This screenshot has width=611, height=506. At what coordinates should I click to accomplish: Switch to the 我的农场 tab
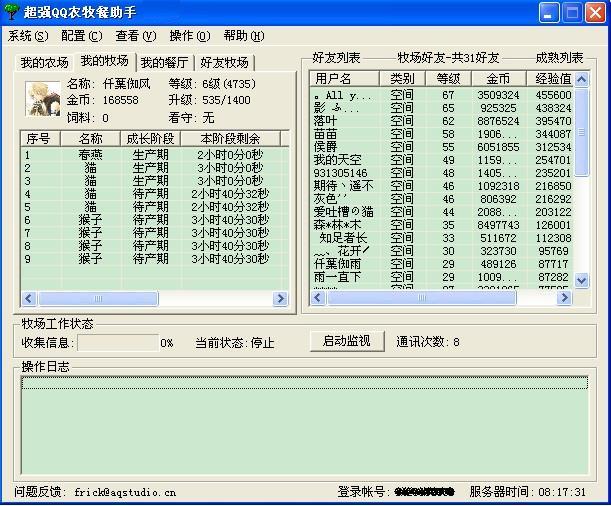[x=44, y=63]
